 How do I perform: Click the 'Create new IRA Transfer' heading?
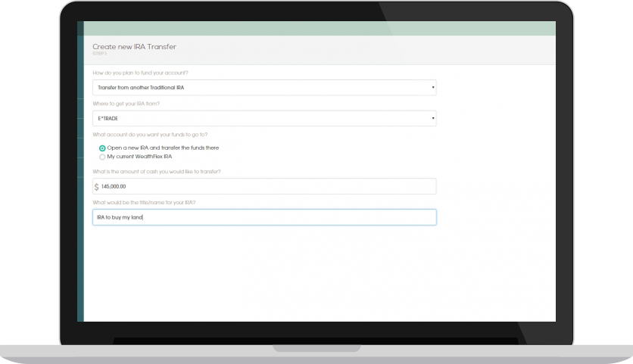pyautogui.click(x=134, y=47)
